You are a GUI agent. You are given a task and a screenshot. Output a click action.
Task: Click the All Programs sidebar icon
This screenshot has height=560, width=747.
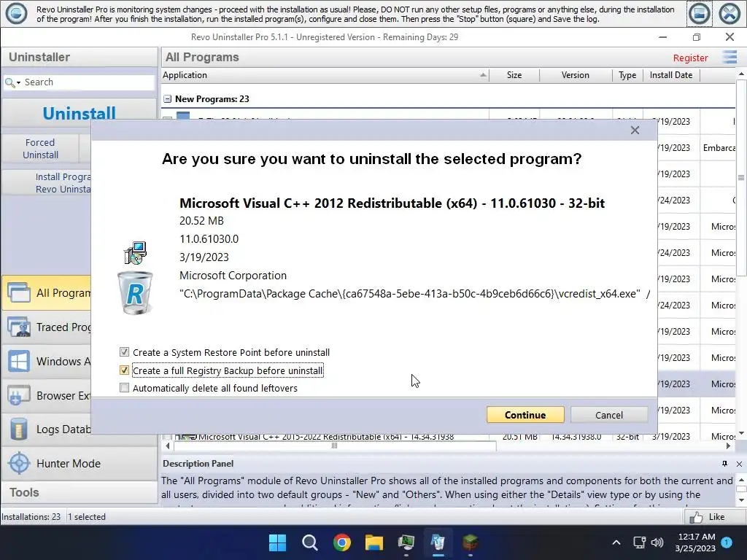coord(19,293)
